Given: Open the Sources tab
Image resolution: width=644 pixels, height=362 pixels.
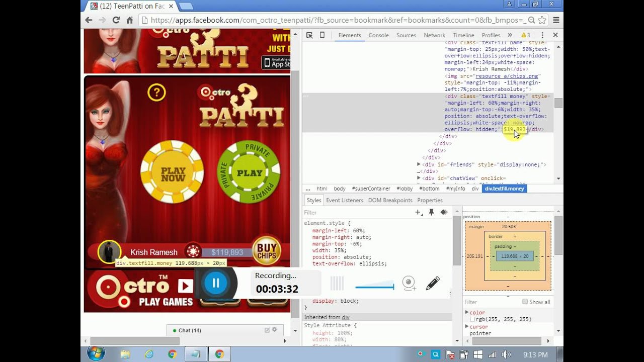Looking at the screenshot, I should [406, 35].
